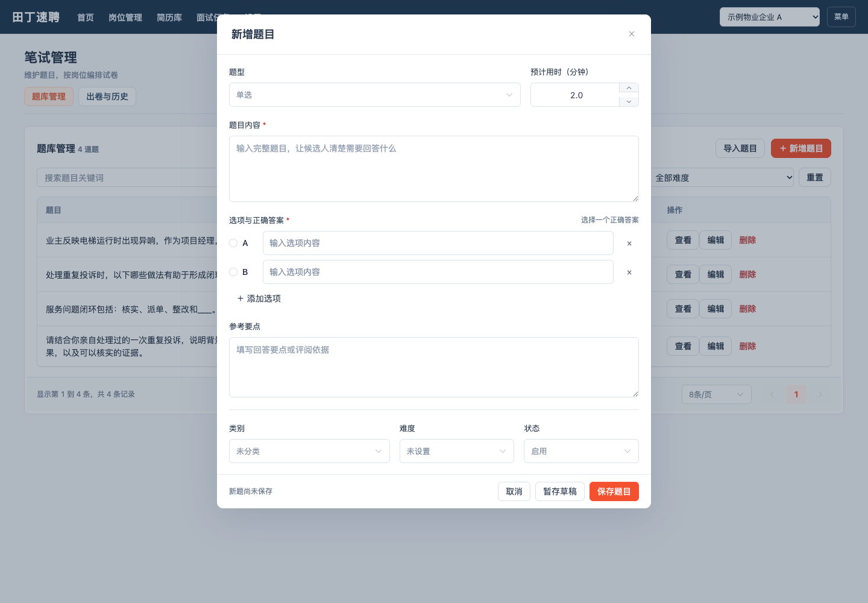Select option A as correct answer

tap(233, 243)
